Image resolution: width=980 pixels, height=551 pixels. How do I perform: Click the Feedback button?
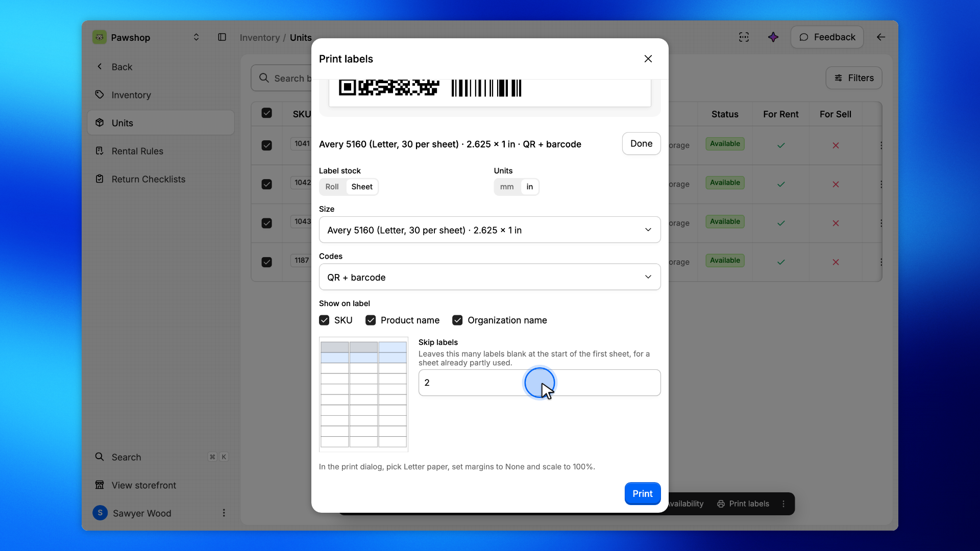827,37
